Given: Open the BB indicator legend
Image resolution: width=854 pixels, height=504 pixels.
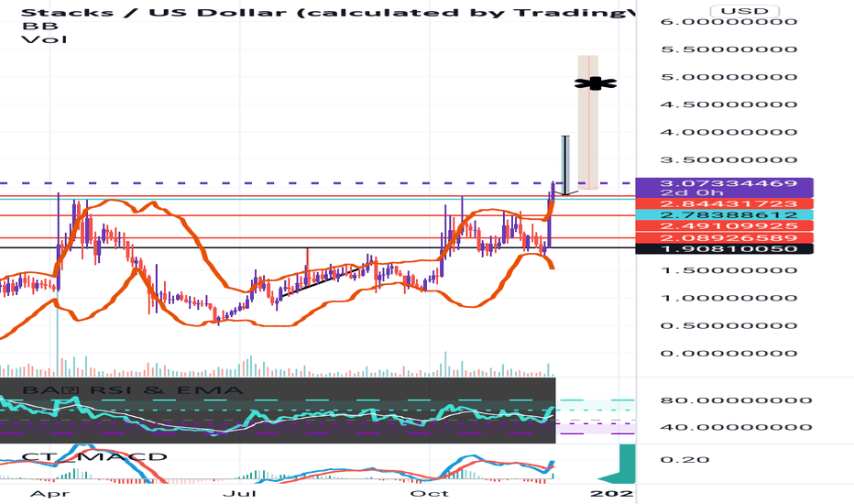Looking at the screenshot, I should point(39,26).
